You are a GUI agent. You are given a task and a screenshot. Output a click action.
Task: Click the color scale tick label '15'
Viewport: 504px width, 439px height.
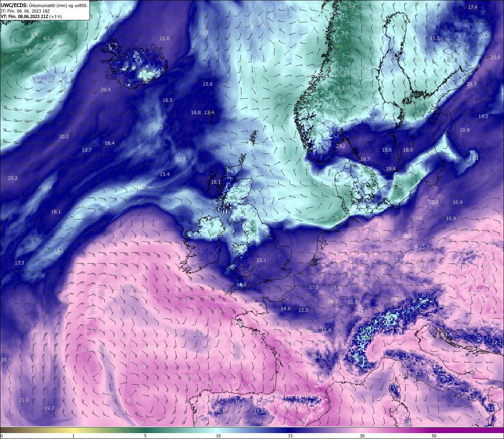click(x=290, y=436)
